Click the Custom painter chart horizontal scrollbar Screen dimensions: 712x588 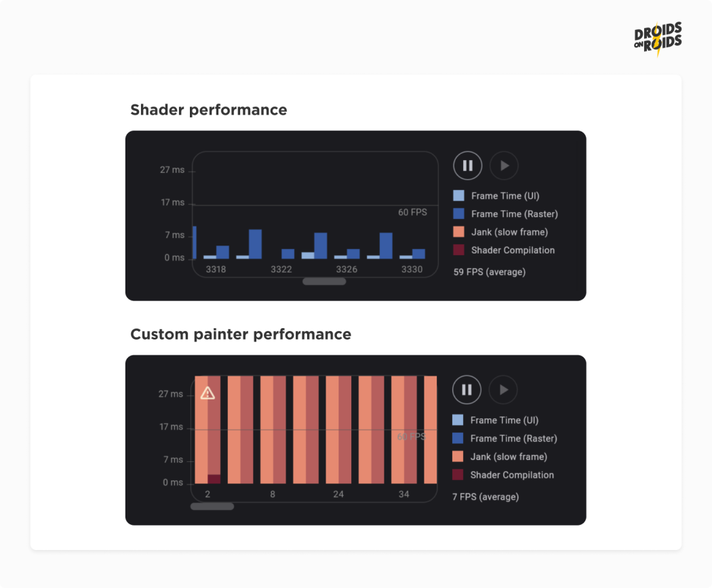[212, 506]
